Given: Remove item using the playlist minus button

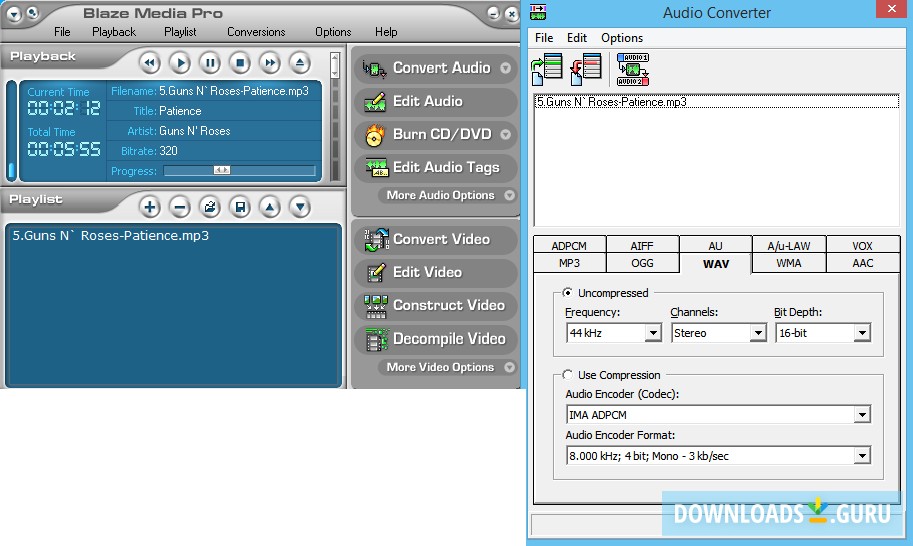Looking at the screenshot, I should click(180, 207).
